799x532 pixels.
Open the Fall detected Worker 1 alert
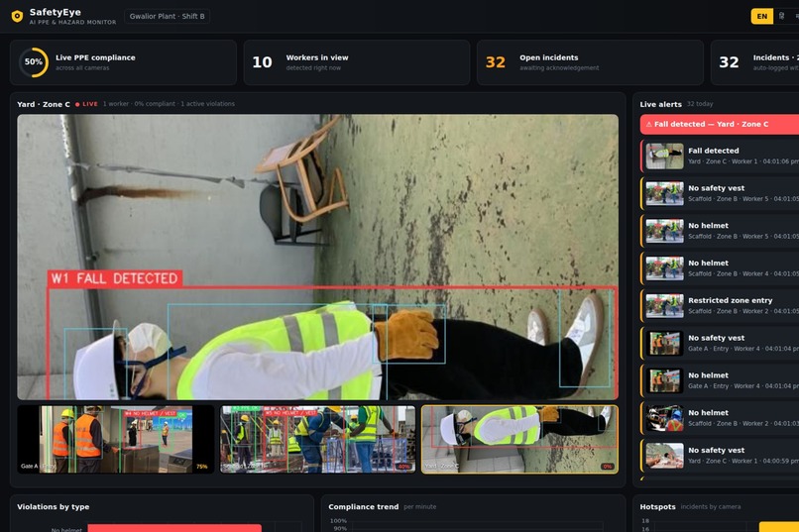point(720,156)
